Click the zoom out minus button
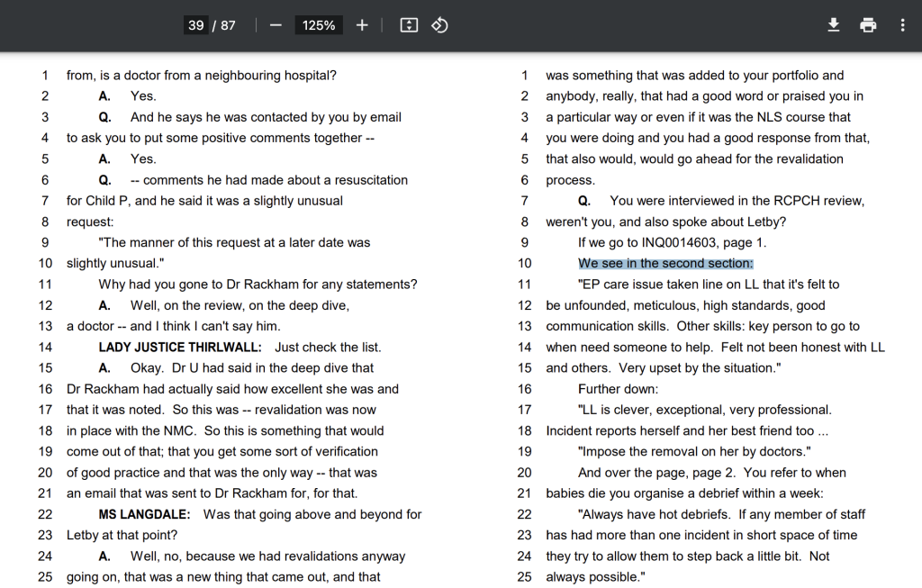922x588 pixels. pyautogui.click(x=276, y=25)
